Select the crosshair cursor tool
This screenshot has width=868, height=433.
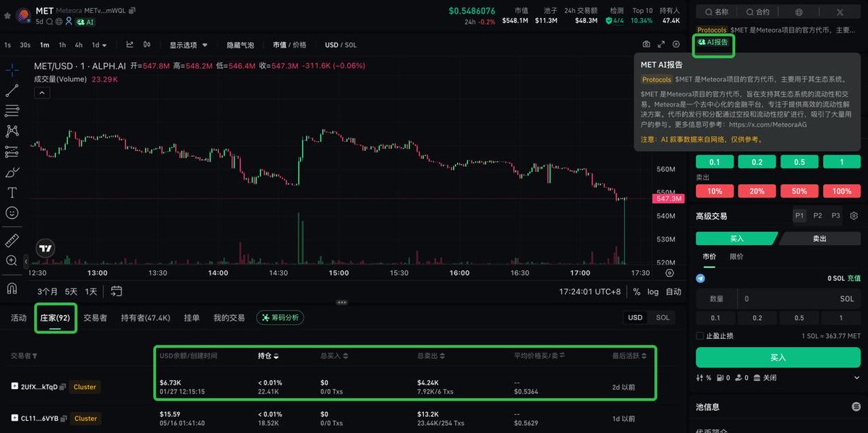point(12,70)
